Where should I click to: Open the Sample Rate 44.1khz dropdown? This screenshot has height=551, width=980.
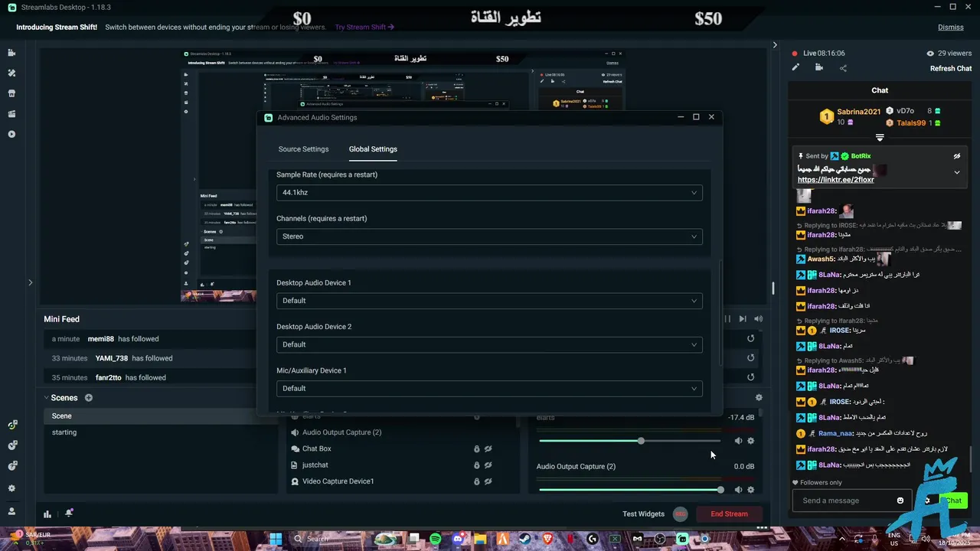tap(489, 193)
